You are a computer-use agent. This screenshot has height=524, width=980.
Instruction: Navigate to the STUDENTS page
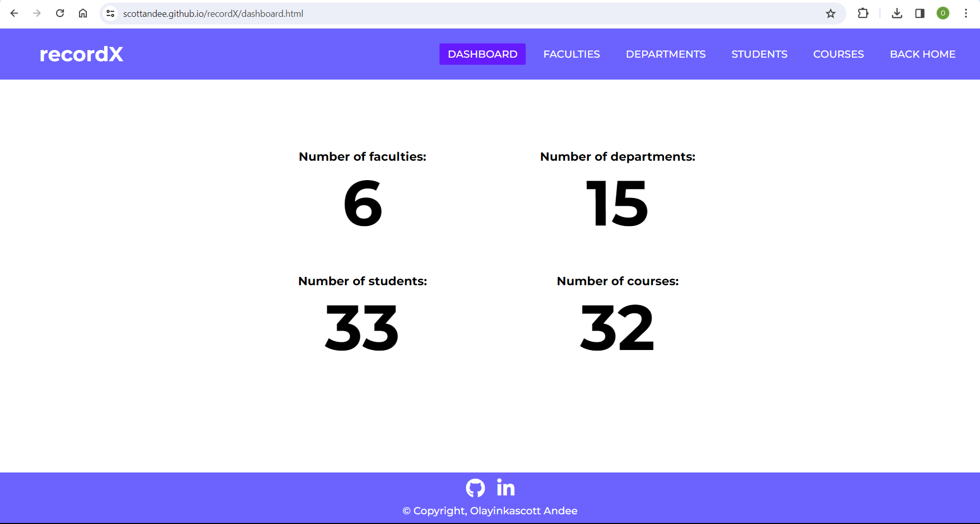[x=759, y=54]
